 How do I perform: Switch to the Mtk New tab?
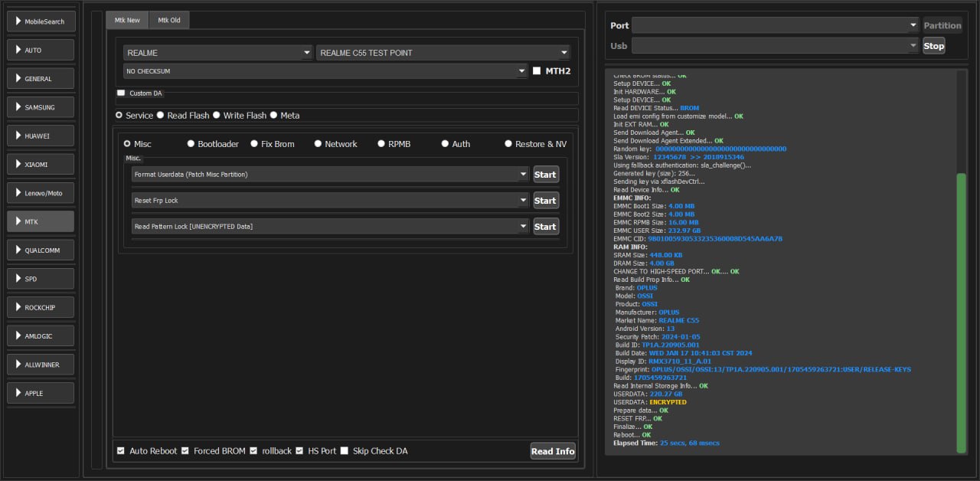point(127,20)
